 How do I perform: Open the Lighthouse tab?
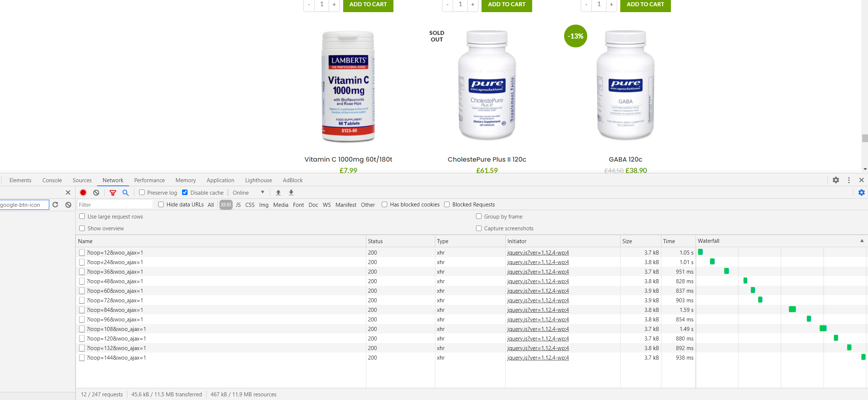(x=258, y=180)
